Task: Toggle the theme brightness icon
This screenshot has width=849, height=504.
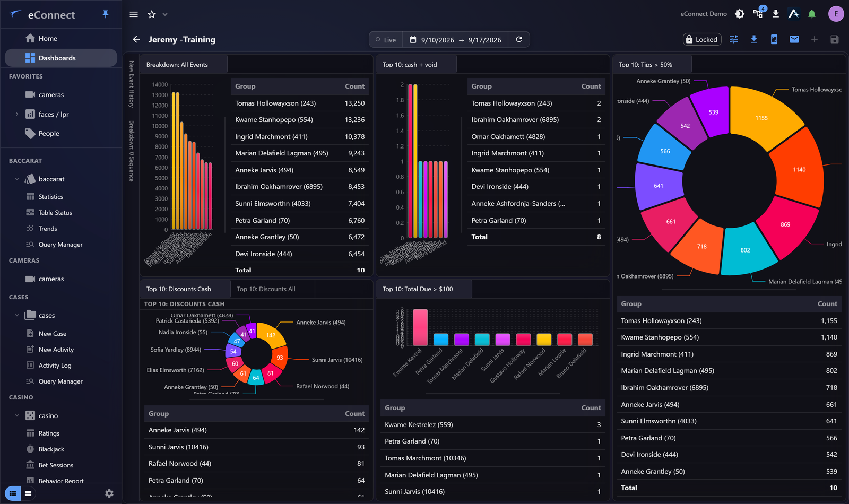Action: (740, 14)
